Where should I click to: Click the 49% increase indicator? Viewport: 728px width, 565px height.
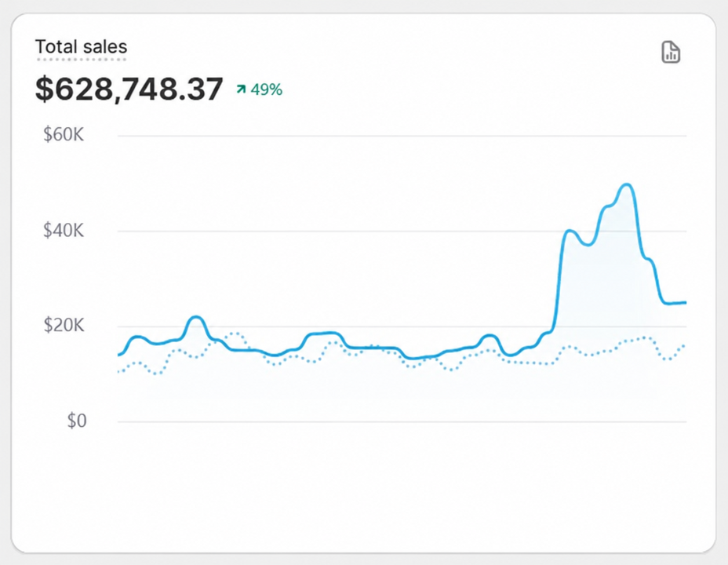tap(259, 89)
